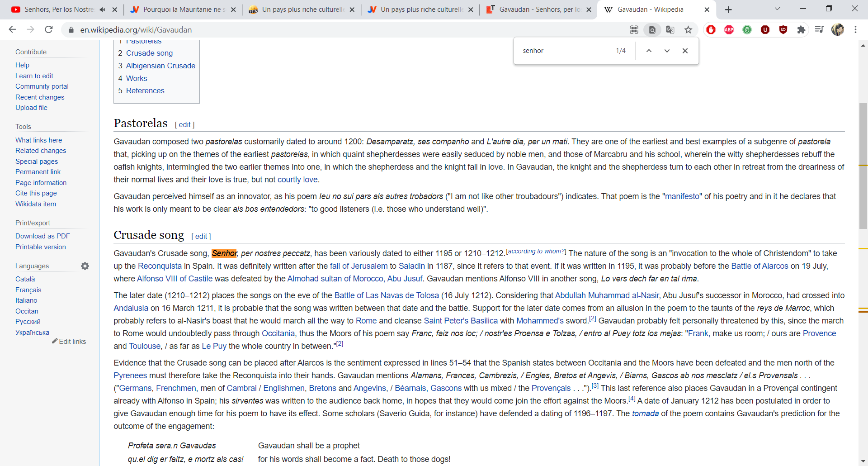The height and width of the screenshot is (466, 868).
Task: Open the Battle of Las Navas de Tolosa link
Action: pyautogui.click(x=387, y=295)
